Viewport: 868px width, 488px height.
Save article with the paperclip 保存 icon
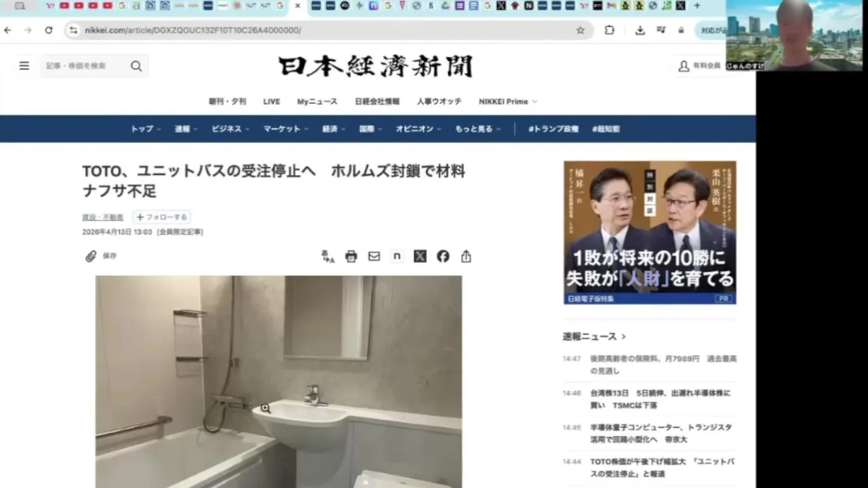click(x=100, y=256)
